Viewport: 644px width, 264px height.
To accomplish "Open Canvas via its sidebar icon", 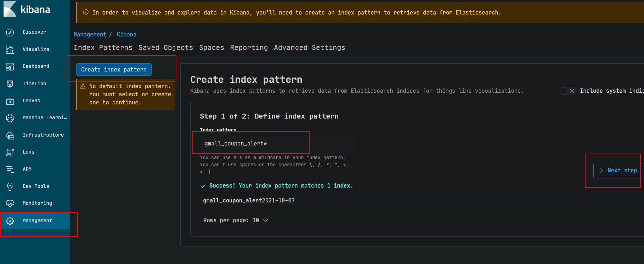I will pyautogui.click(x=10, y=101).
